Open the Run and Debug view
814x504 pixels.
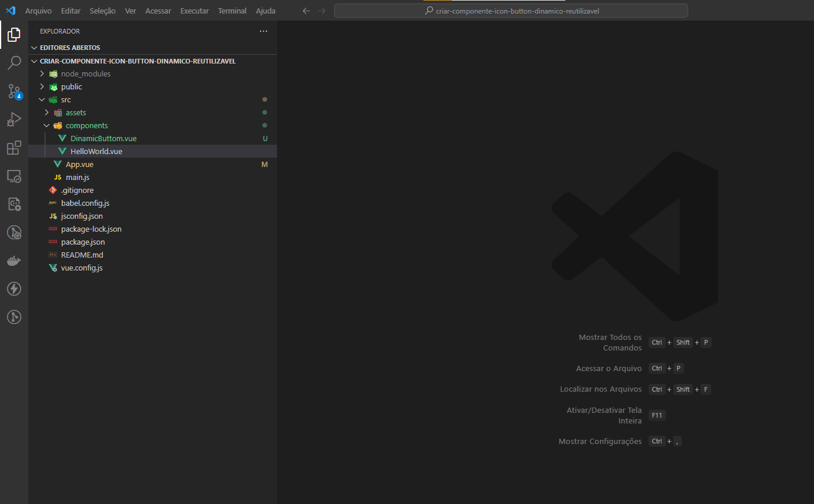[x=14, y=119]
